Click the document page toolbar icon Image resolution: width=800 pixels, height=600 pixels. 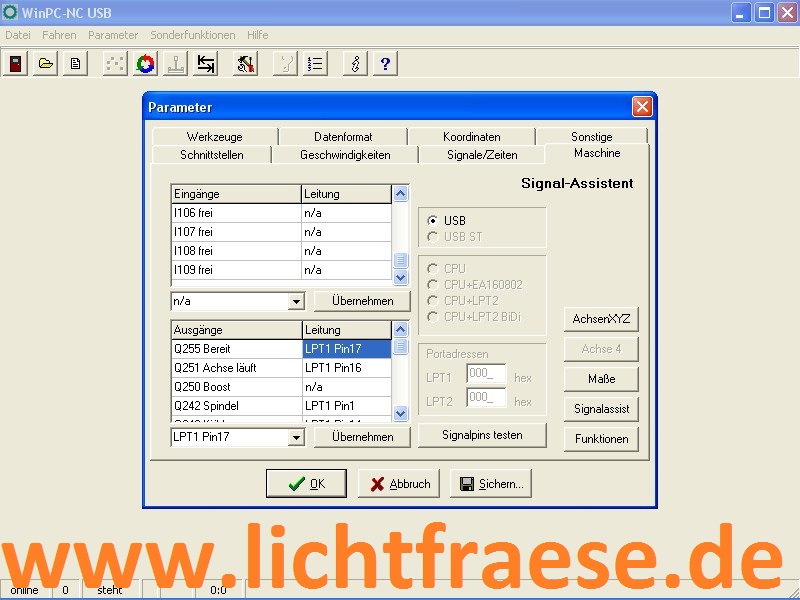76,64
